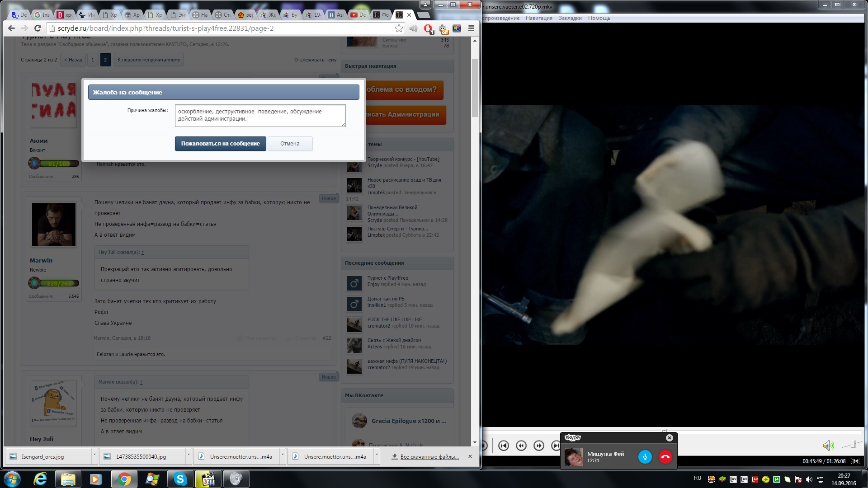Toggle mute with the player's speaker icon
The height and width of the screenshot is (488, 868).
pos(828,446)
